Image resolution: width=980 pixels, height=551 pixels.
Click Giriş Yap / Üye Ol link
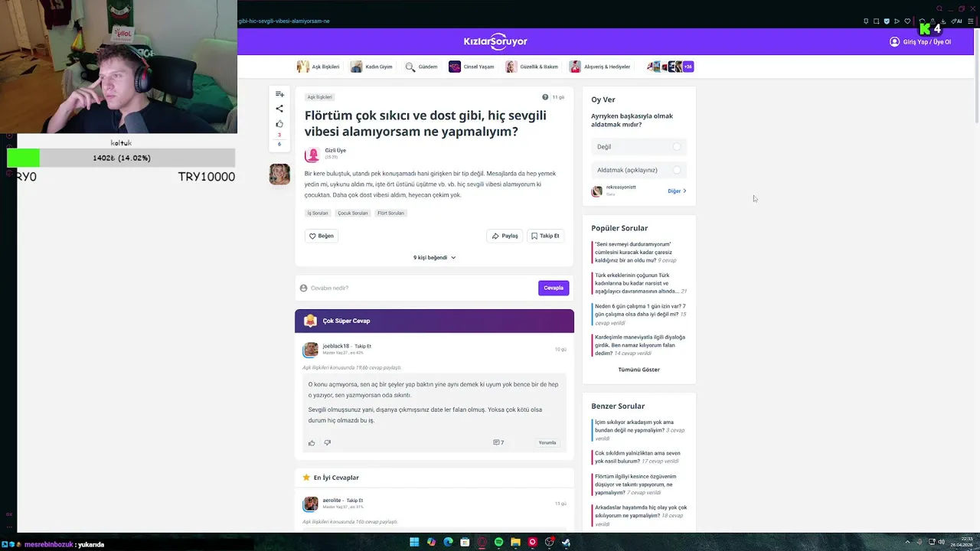pos(927,42)
